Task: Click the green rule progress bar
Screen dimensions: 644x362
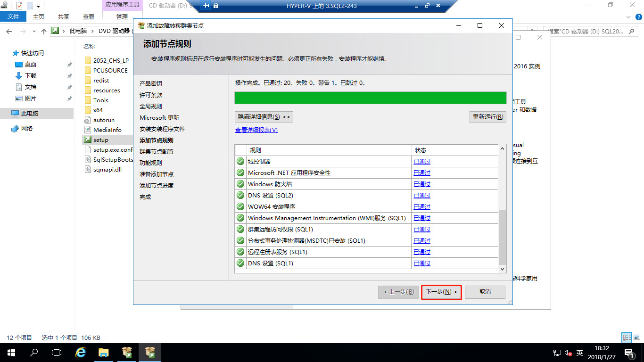Action: pos(371,98)
